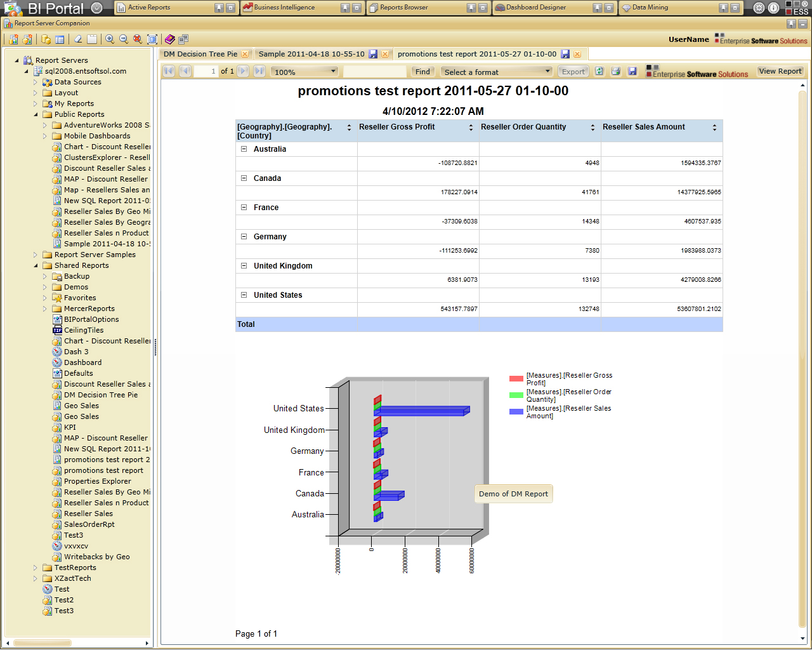This screenshot has height=650, width=812.
Task: Pin the Active Reports module
Action: pyautogui.click(x=219, y=8)
